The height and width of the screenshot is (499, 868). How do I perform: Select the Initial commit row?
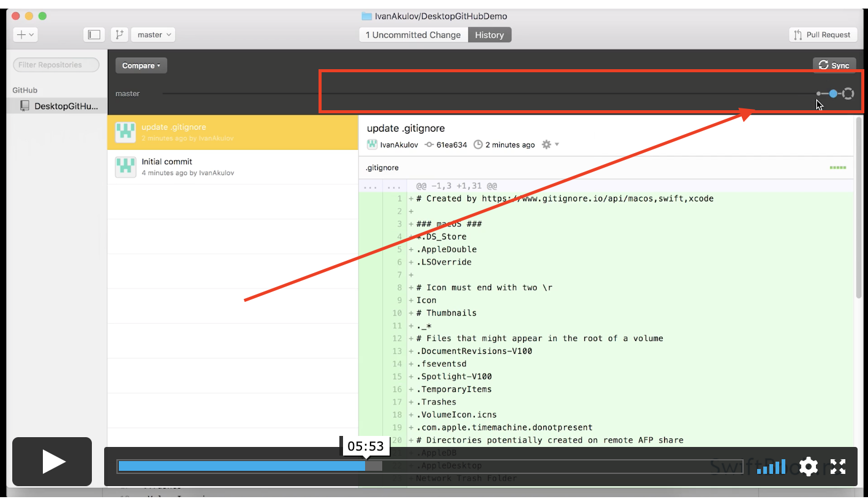tap(233, 167)
